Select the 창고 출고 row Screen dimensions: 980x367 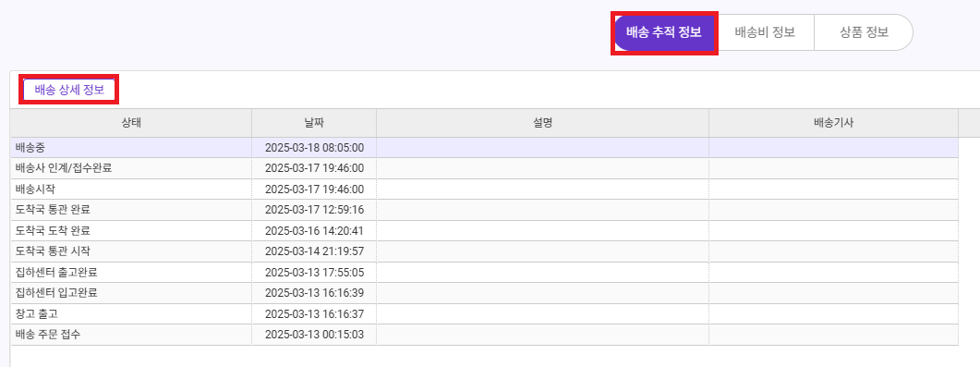pyautogui.click(x=484, y=314)
